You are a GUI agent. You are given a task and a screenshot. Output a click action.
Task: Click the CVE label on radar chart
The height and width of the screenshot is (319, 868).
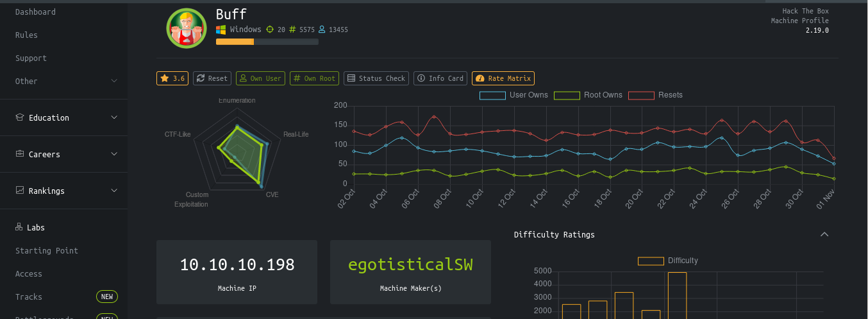coord(272,194)
